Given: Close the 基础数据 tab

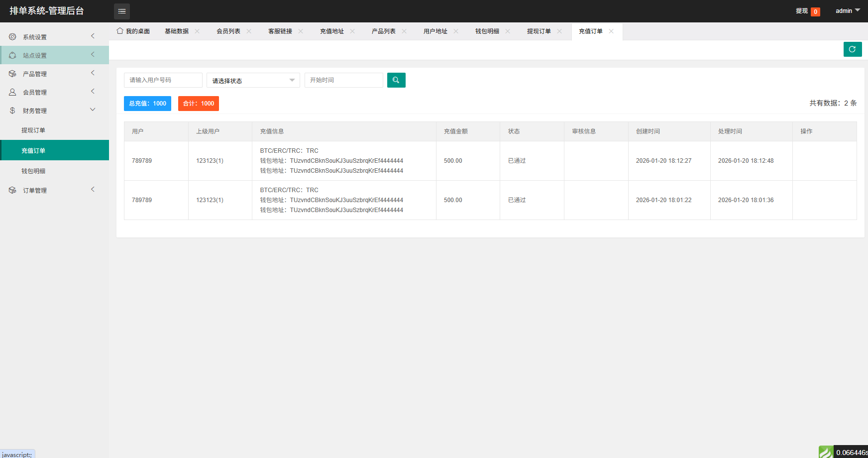Looking at the screenshot, I should point(198,31).
